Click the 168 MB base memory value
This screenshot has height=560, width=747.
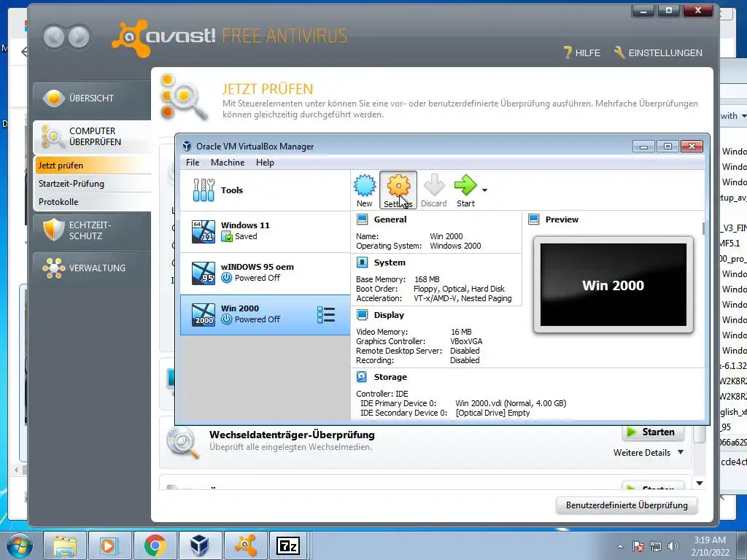(427, 279)
